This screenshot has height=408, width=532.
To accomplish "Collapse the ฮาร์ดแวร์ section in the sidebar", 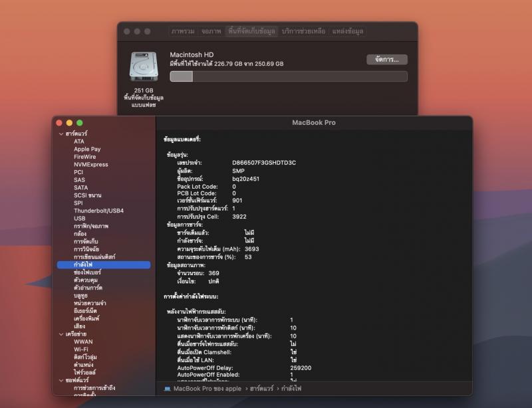I will pos(61,134).
